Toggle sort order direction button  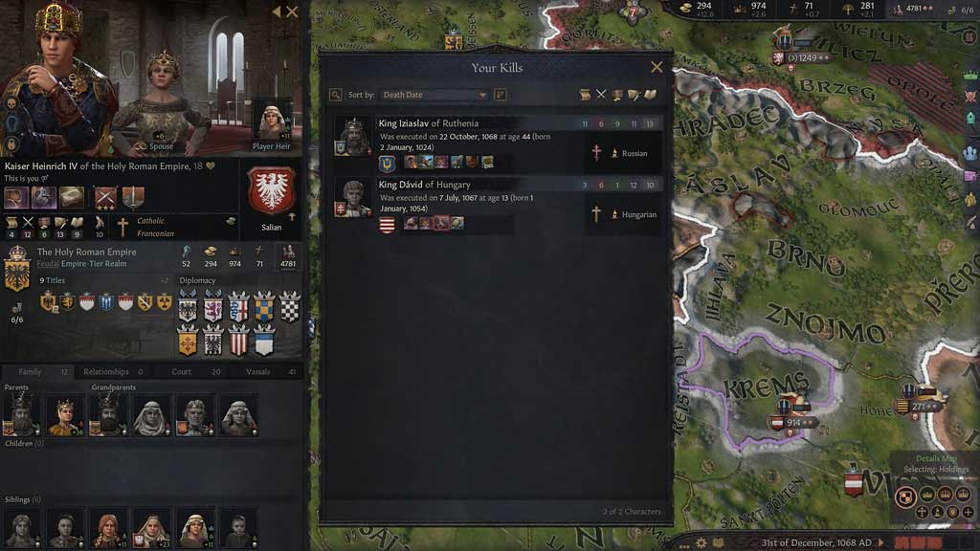(x=500, y=95)
